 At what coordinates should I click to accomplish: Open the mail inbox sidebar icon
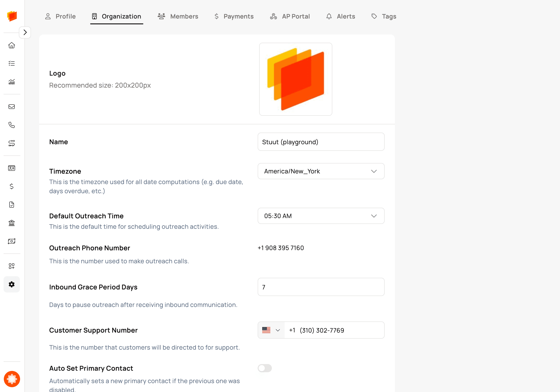(12, 107)
